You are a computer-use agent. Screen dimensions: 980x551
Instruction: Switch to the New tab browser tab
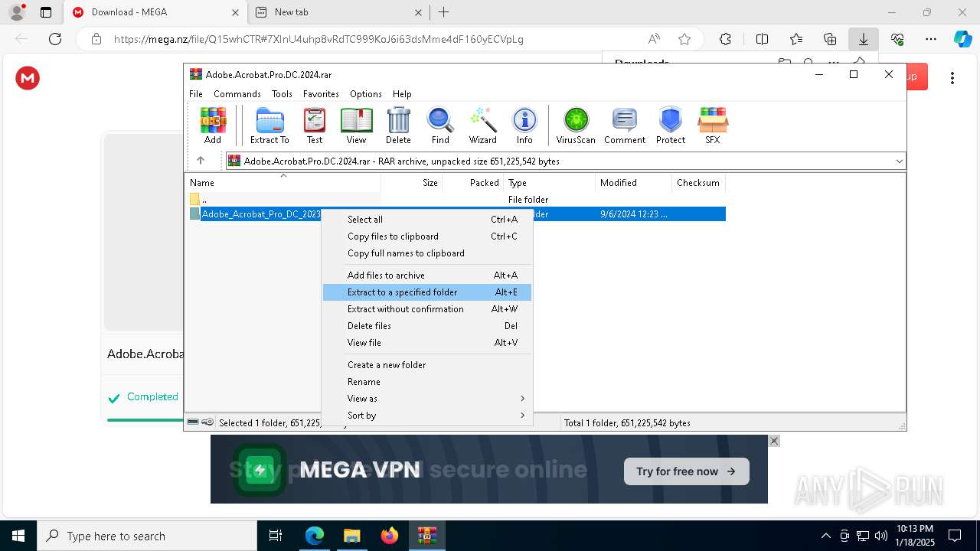(338, 12)
